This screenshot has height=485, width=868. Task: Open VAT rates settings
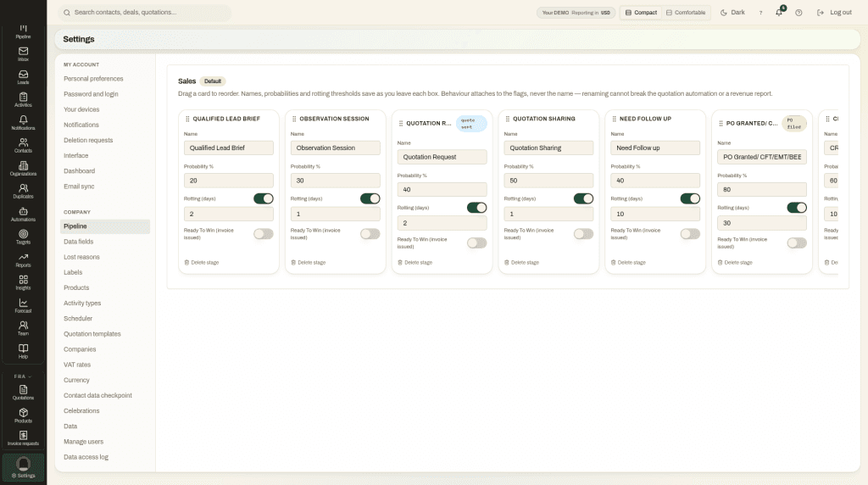(x=77, y=365)
